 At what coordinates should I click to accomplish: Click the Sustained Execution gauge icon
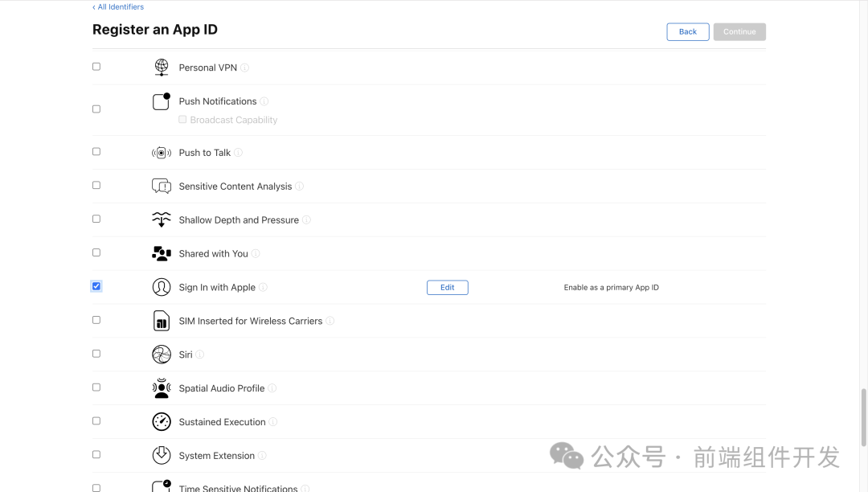point(161,422)
